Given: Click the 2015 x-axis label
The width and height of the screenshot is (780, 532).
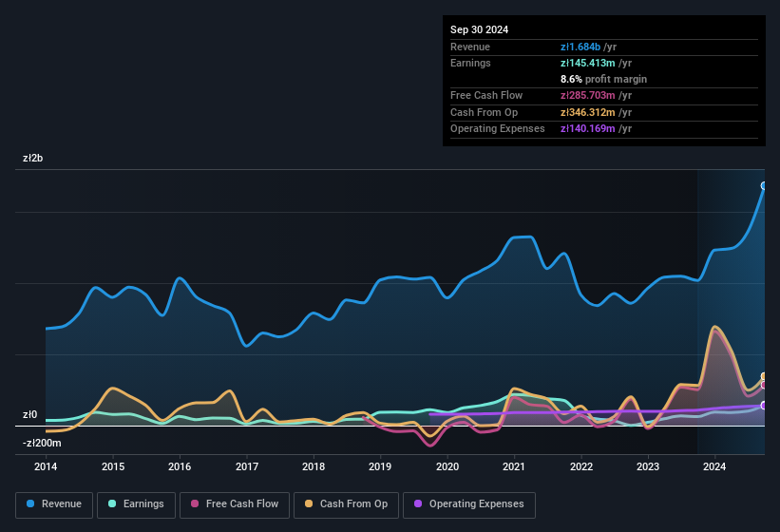Looking at the screenshot, I should (x=113, y=466).
